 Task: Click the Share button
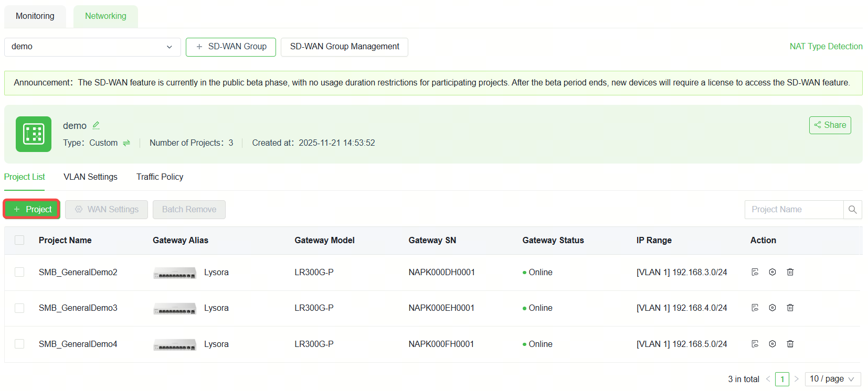tap(830, 125)
